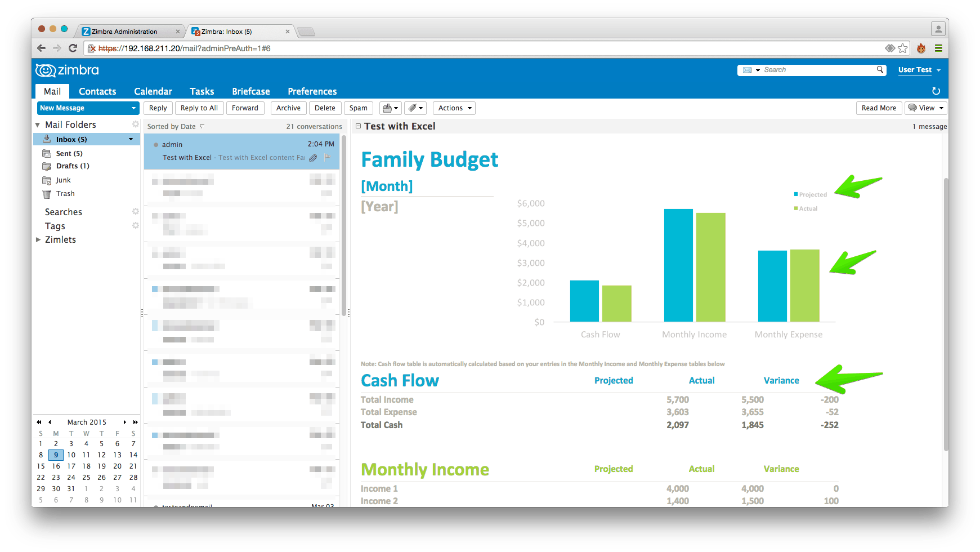Toggle read status dot on admin message
This screenshot has width=980, height=552.
click(156, 145)
